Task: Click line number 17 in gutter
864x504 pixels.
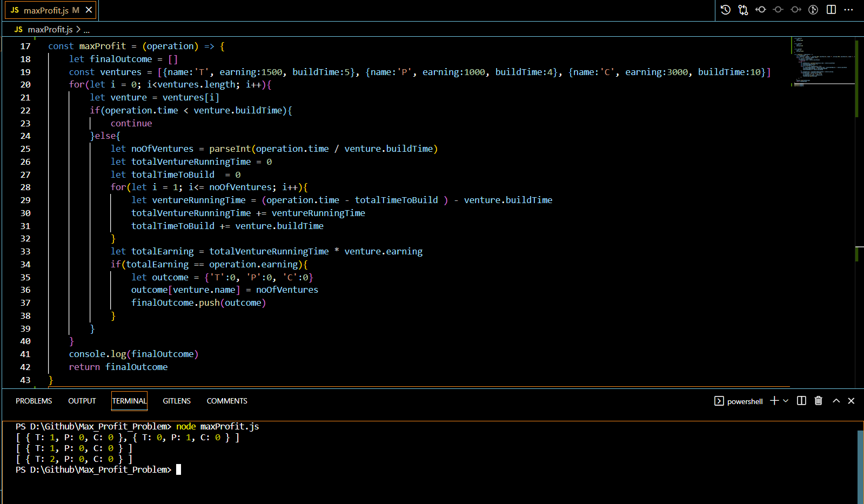Action: pos(25,46)
